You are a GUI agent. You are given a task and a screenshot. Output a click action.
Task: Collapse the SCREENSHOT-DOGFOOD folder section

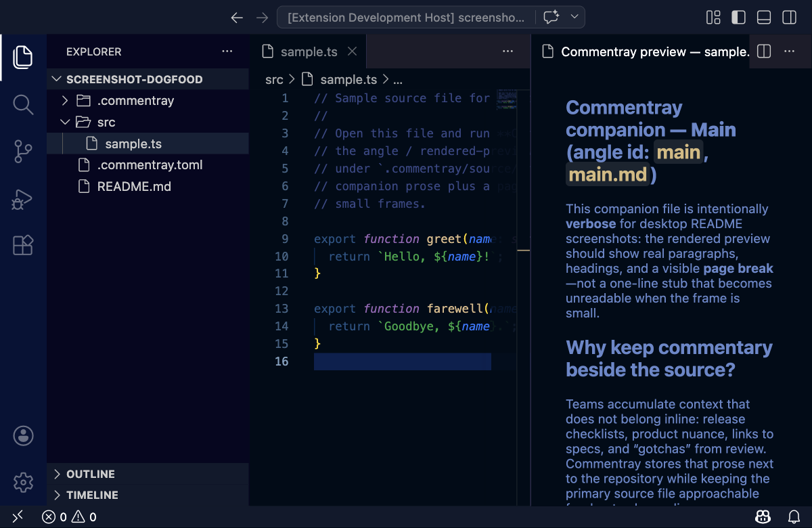click(x=148, y=79)
